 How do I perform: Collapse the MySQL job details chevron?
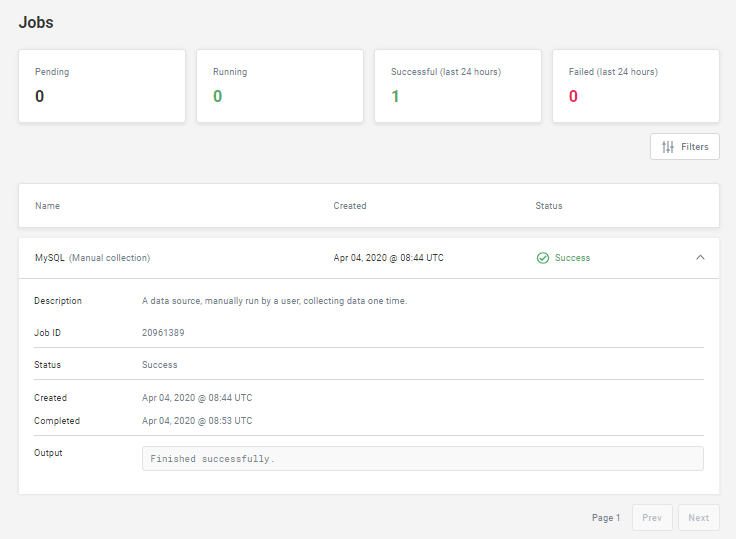(x=700, y=257)
